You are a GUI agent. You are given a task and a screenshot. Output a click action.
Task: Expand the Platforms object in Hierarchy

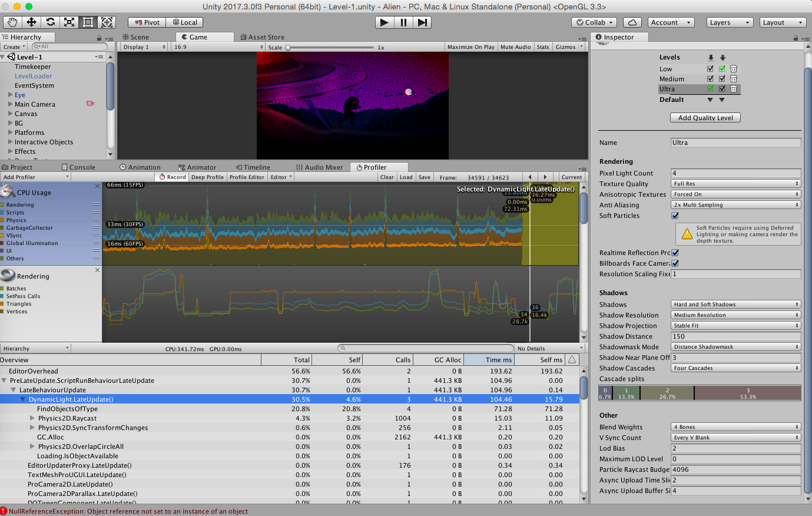click(10, 133)
